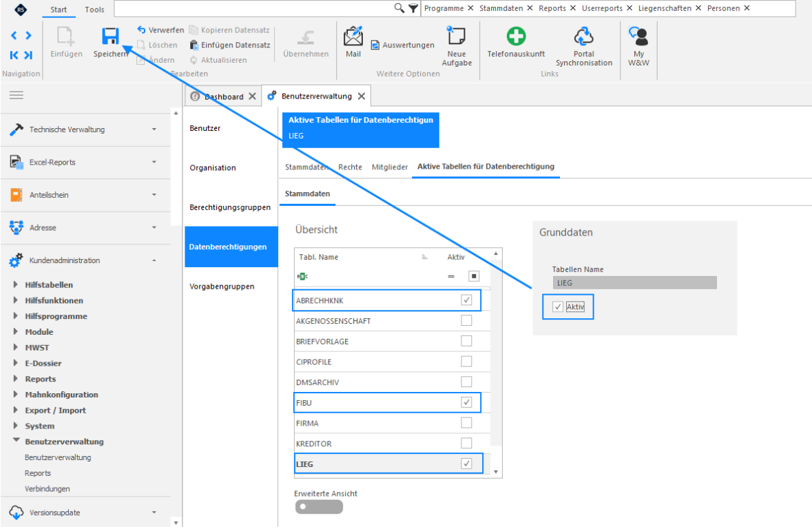812x529 pixels.
Task: Open the Mail envelope icon
Action: [353, 37]
